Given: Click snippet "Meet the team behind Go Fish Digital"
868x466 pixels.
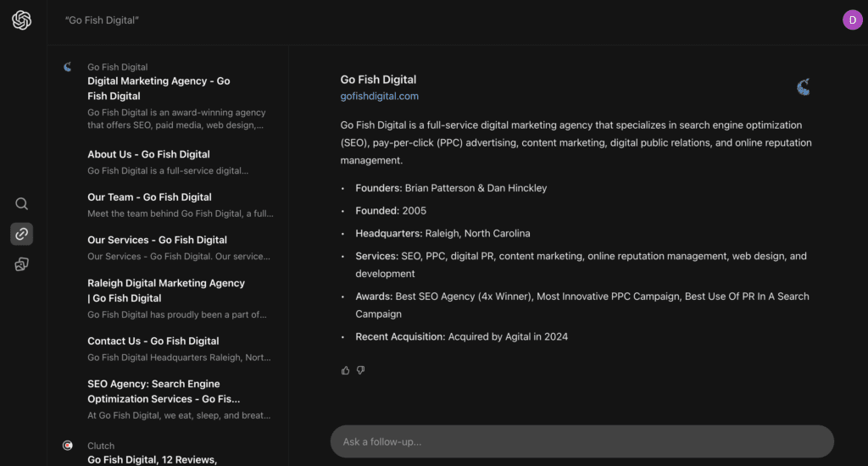Looking at the screenshot, I should pos(181,214).
